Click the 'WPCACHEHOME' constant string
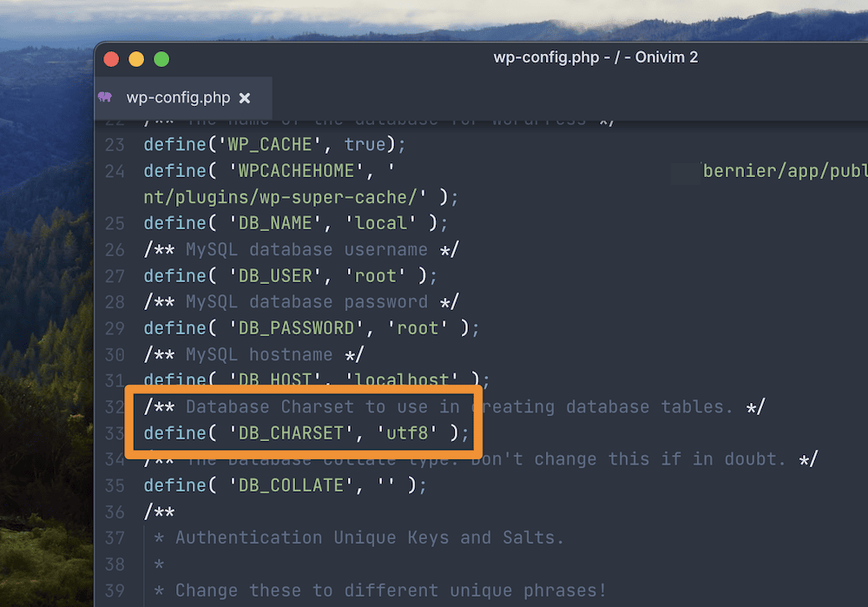This screenshot has width=868, height=607. coord(296,171)
